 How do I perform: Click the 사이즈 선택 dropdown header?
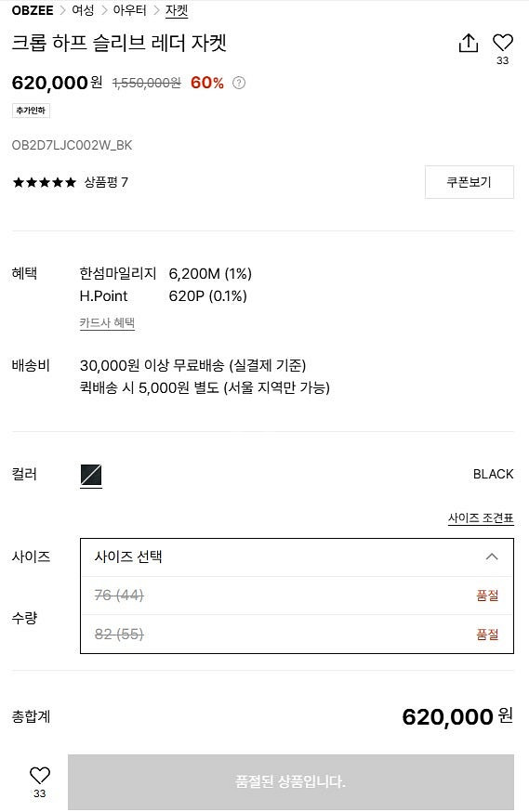tap(297, 557)
